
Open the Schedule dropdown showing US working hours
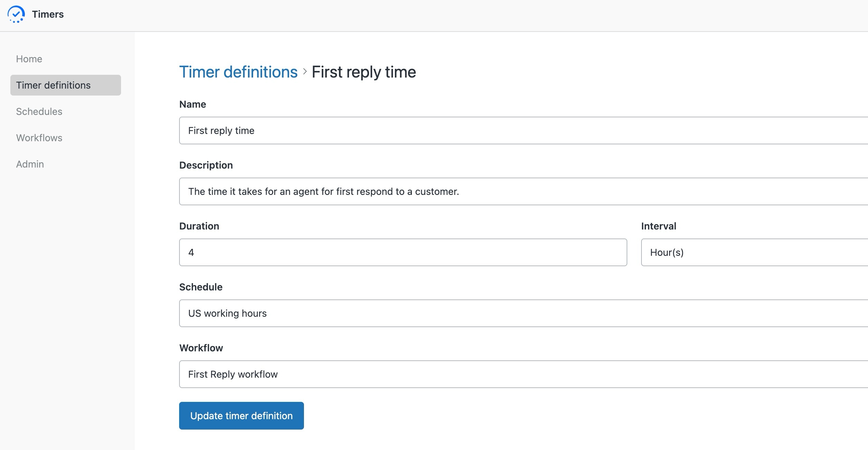[524, 313]
